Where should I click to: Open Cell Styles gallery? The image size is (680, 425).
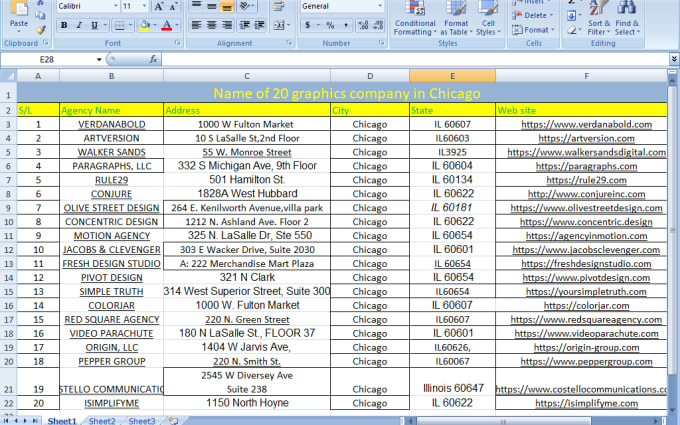pyautogui.click(x=488, y=18)
